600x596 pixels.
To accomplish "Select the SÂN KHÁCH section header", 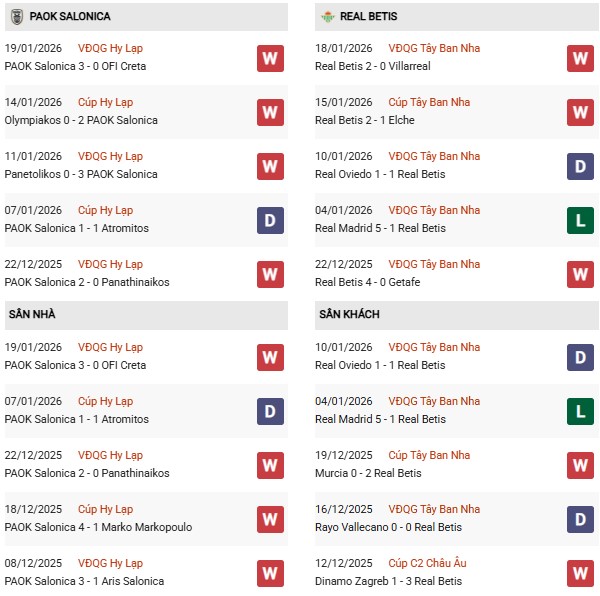I will pyautogui.click(x=349, y=314).
